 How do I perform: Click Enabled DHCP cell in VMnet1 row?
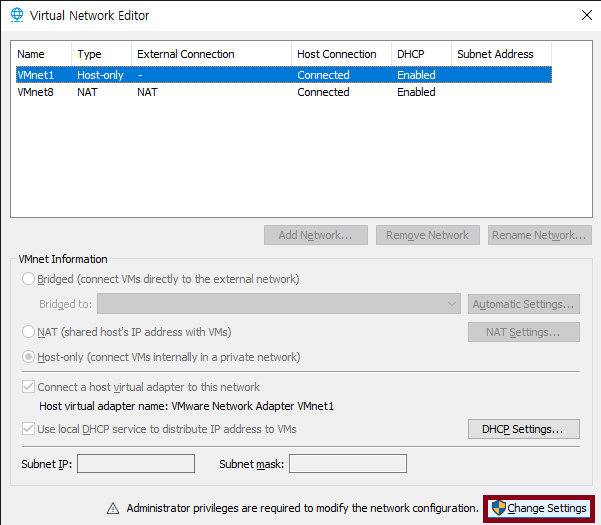pyautogui.click(x=416, y=75)
